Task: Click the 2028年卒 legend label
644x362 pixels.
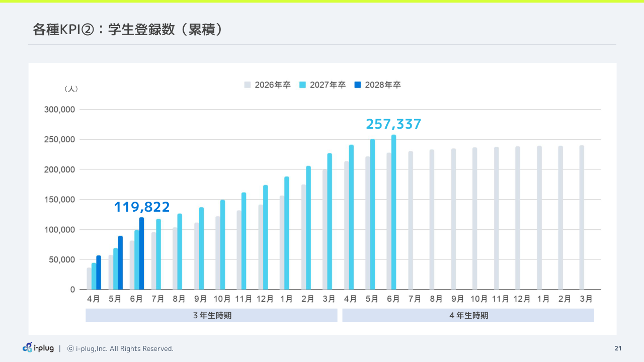Action: (382, 85)
